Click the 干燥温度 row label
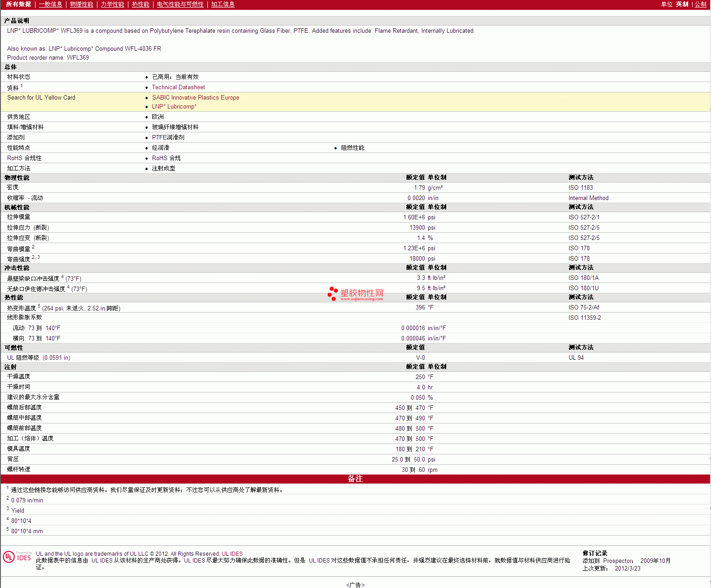Screen dimensions: 711x588 pos(18,377)
